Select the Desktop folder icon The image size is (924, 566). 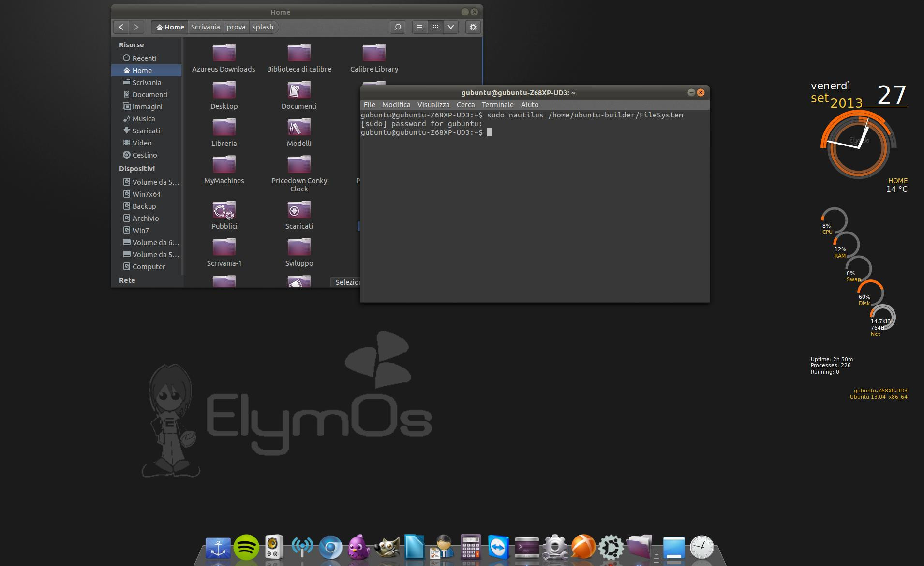tap(224, 95)
